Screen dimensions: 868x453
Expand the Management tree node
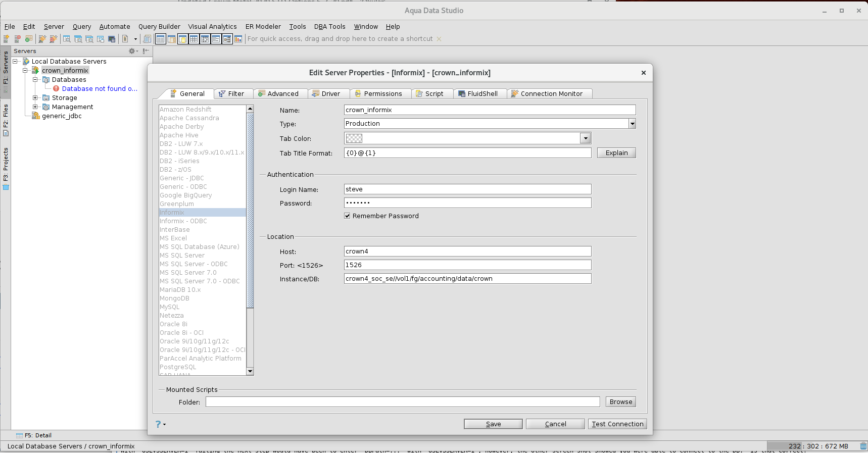(35, 107)
